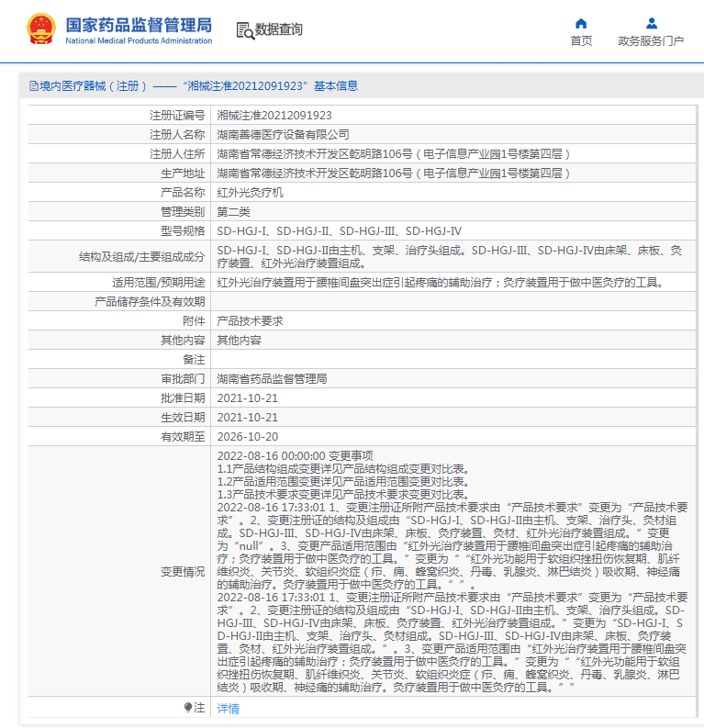This screenshot has width=704, height=728.
Task: Select registrant name 湖南善德医疗设备有限公司
Action: tap(283, 135)
